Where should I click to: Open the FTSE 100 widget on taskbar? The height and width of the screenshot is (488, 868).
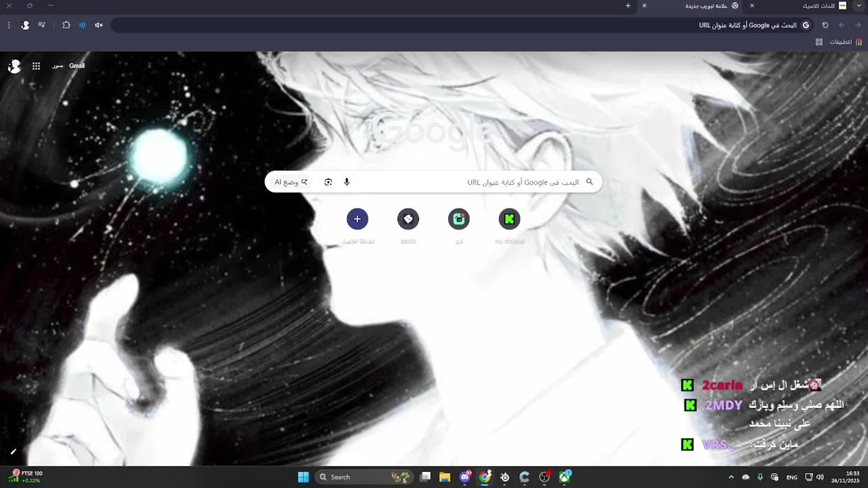(25, 477)
